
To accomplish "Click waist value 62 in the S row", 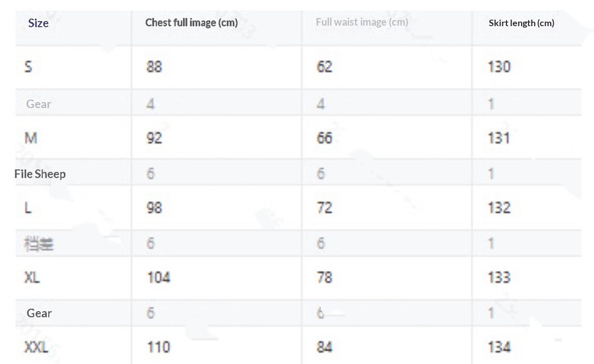I will point(324,67).
